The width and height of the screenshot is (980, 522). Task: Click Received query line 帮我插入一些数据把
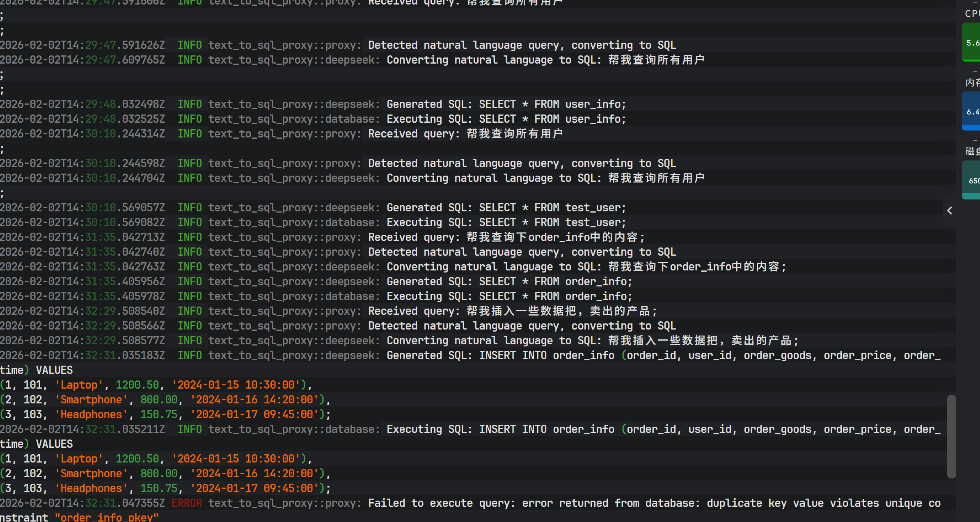tap(512, 311)
